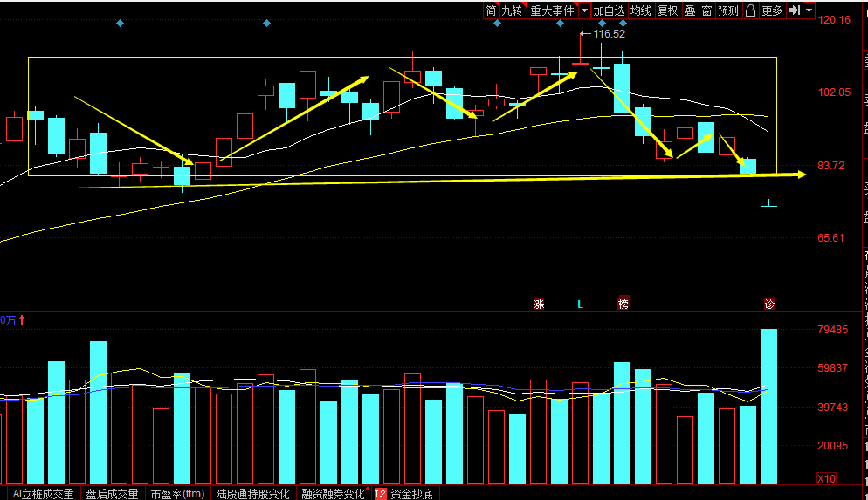Toggle the 九转 indicator overlay
The width and height of the screenshot is (868, 500).
(512, 10)
